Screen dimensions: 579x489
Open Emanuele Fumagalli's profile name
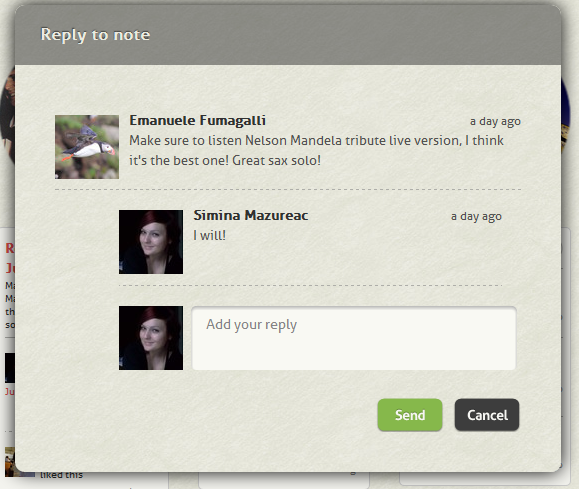click(198, 120)
